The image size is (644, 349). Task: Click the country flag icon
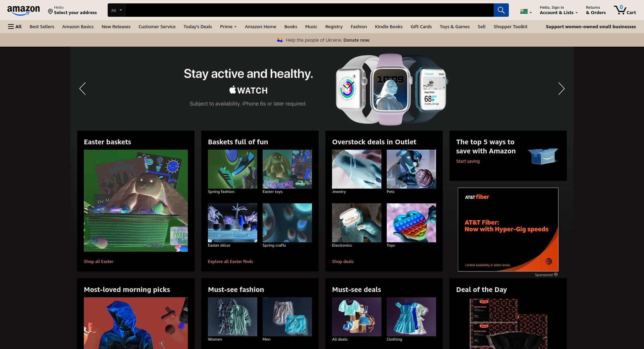point(524,11)
